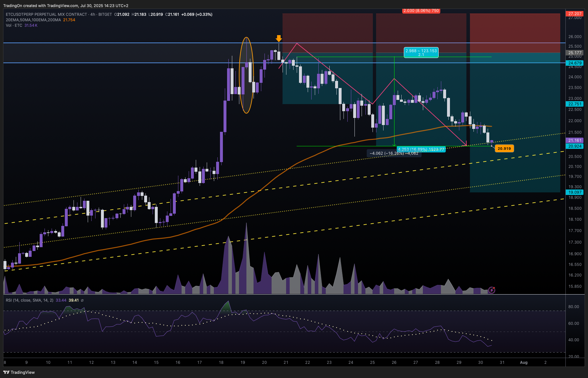Image resolution: width=588 pixels, height=378 pixels.
Task: Click the orange 20.919 low price tag
Action: [504, 149]
